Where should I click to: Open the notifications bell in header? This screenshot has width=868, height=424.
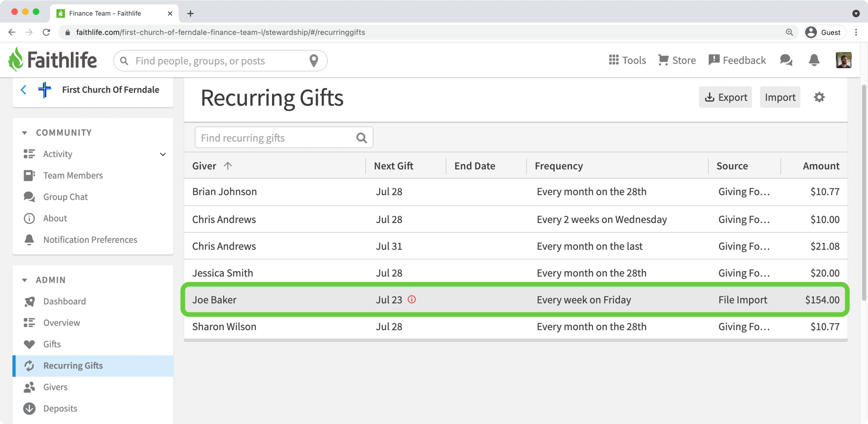click(x=814, y=60)
